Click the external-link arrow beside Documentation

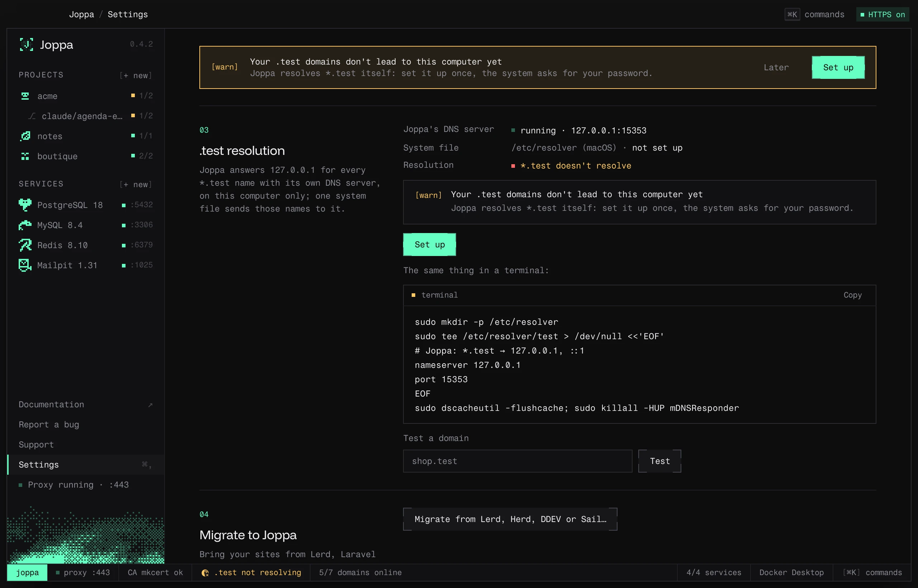click(151, 405)
